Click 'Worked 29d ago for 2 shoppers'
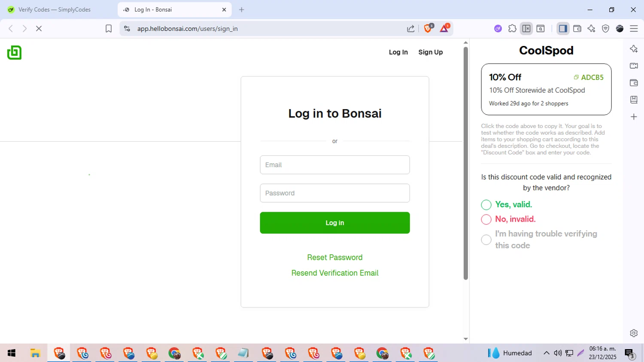This screenshot has height=362, width=644. click(x=529, y=103)
